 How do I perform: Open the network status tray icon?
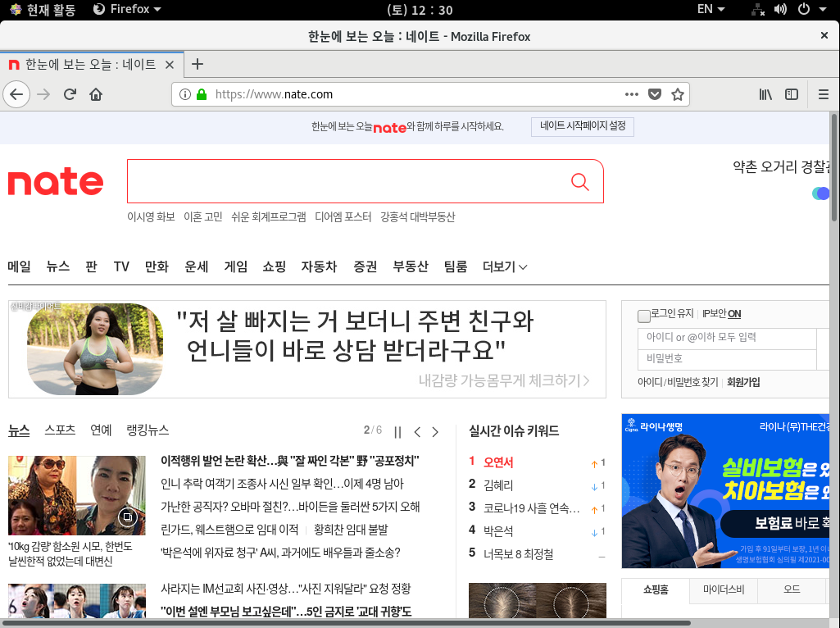point(758,9)
